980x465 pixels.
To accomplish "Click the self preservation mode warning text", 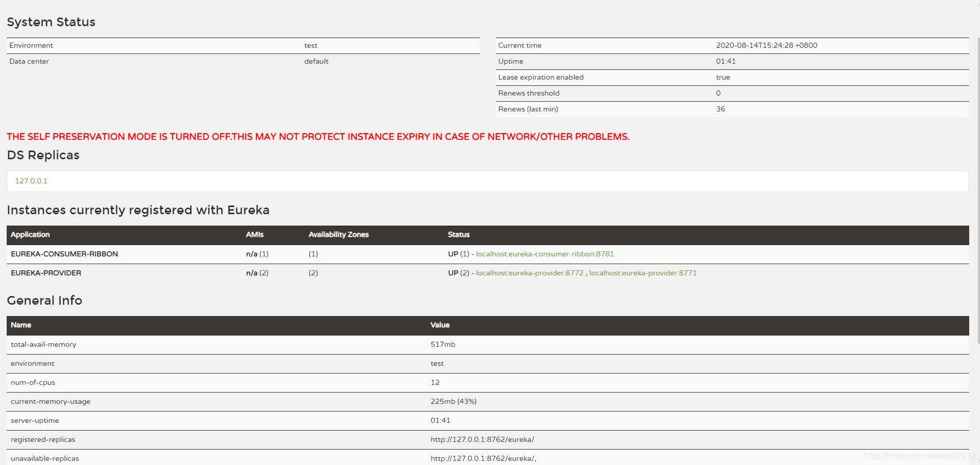I will 318,137.
